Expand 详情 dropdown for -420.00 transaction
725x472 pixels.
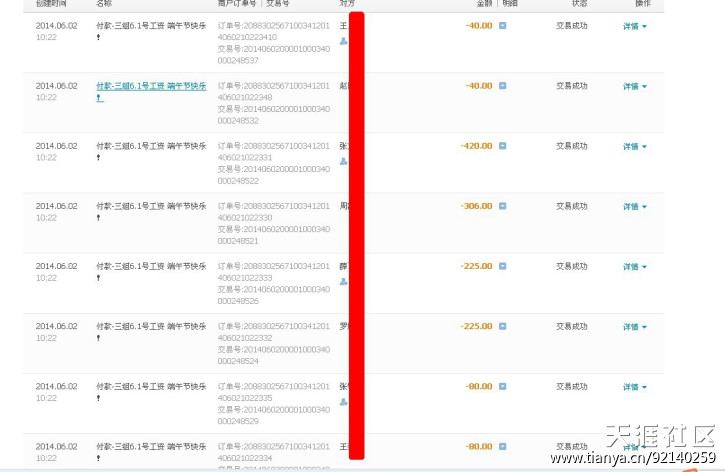pos(635,147)
